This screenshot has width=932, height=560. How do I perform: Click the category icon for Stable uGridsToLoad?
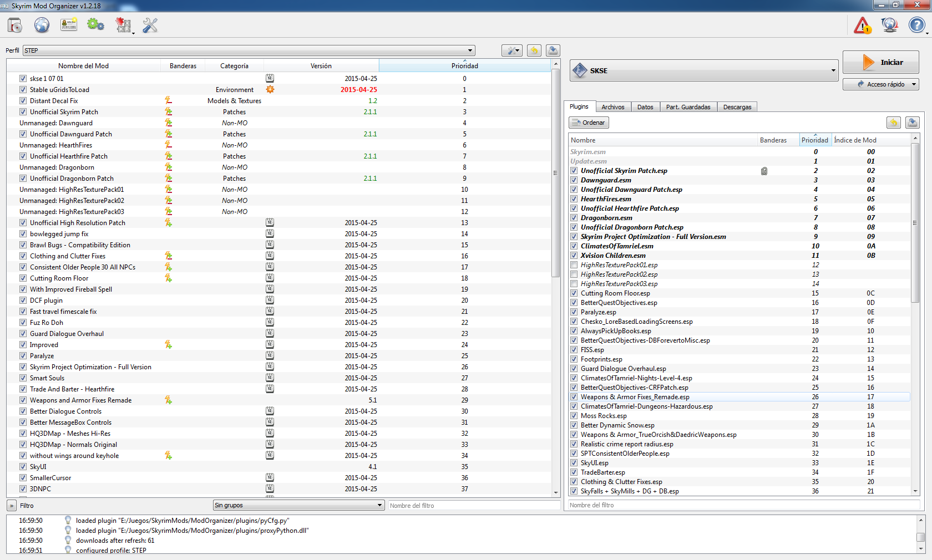tap(270, 89)
